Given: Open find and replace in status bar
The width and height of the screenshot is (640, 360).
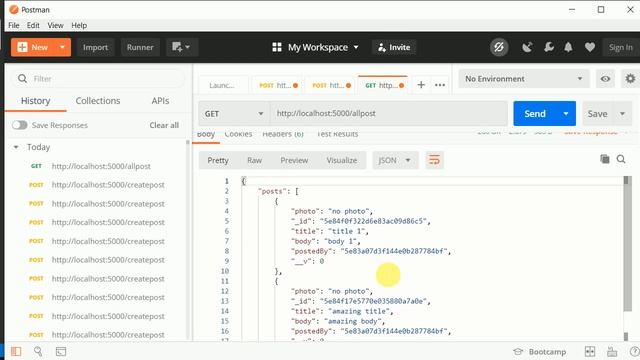Looking at the screenshot, I should (x=38, y=351).
